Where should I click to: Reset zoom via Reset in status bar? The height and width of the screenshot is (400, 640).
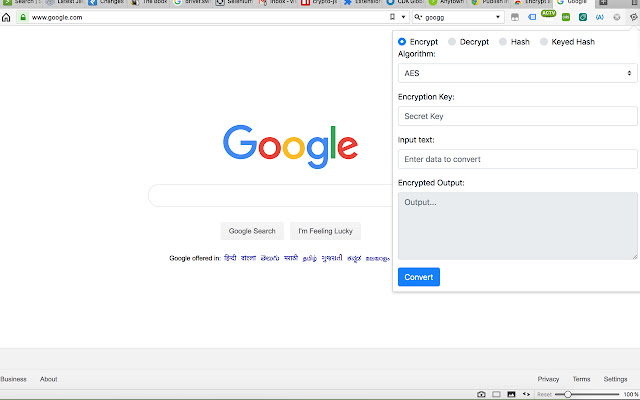pos(544,394)
